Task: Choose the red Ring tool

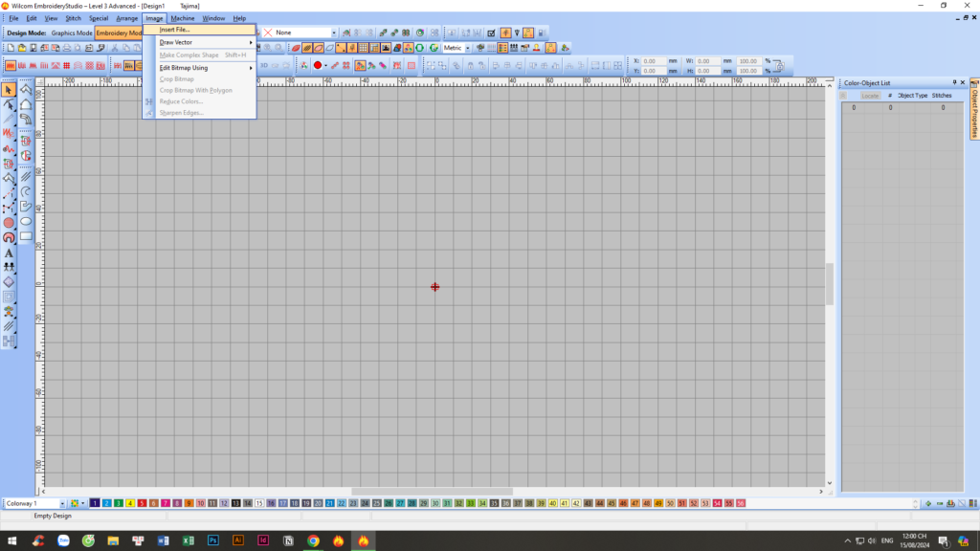Action: [x=9, y=237]
